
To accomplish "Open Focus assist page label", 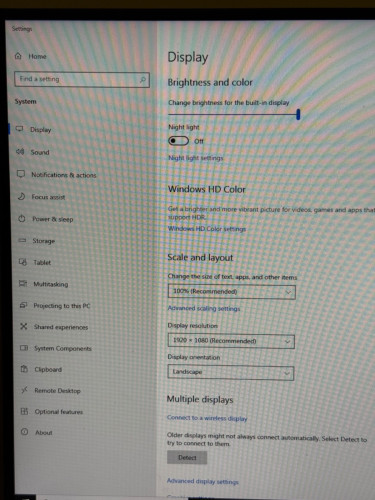I will 48,197.
